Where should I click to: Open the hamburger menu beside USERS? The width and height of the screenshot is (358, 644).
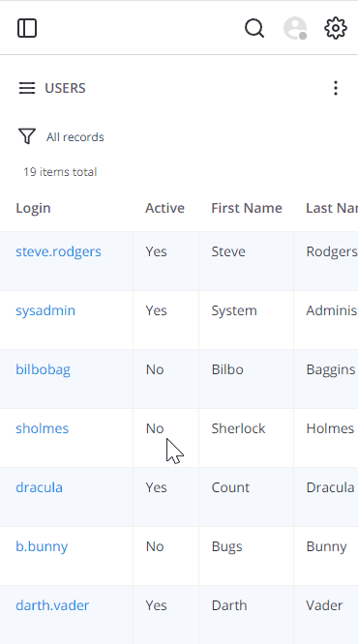pos(27,88)
